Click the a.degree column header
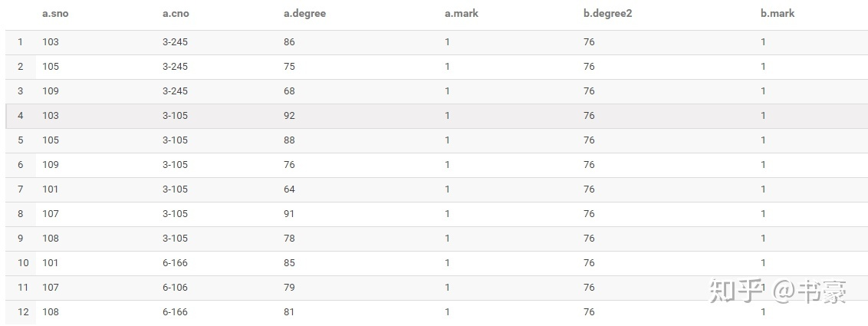The height and width of the screenshot is (326, 868). [x=304, y=14]
